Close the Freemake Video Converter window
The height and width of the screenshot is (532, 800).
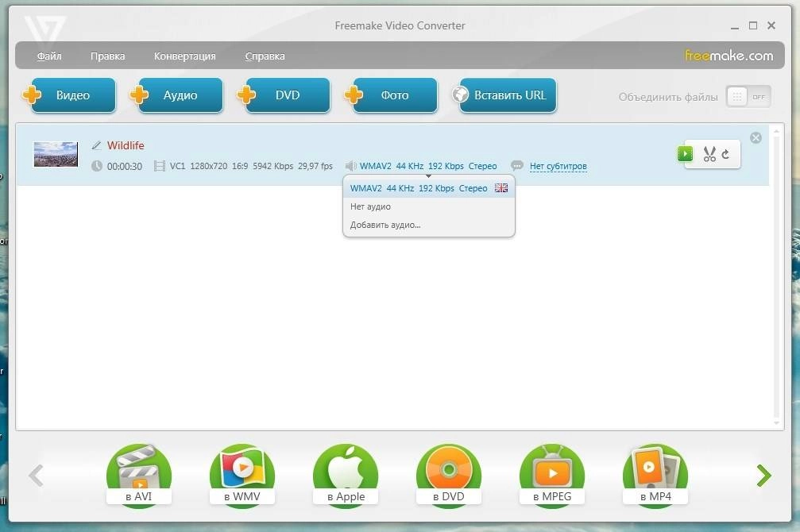771,25
